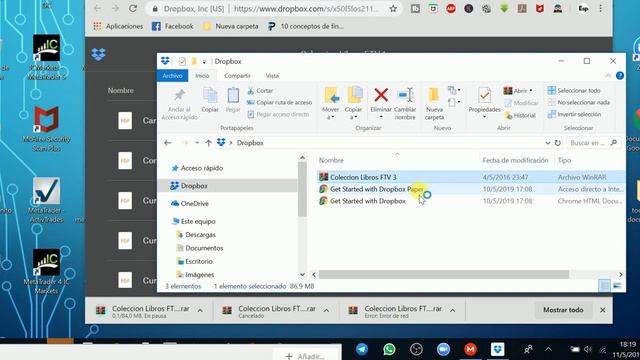Click the Copiar a button
This screenshot has width=640, height=360.
coord(353,103)
